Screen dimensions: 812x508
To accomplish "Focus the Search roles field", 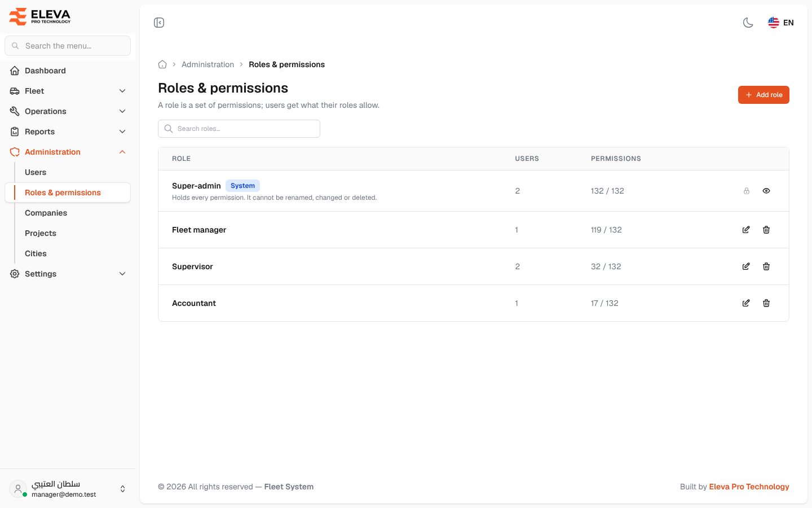I will 239,129.
